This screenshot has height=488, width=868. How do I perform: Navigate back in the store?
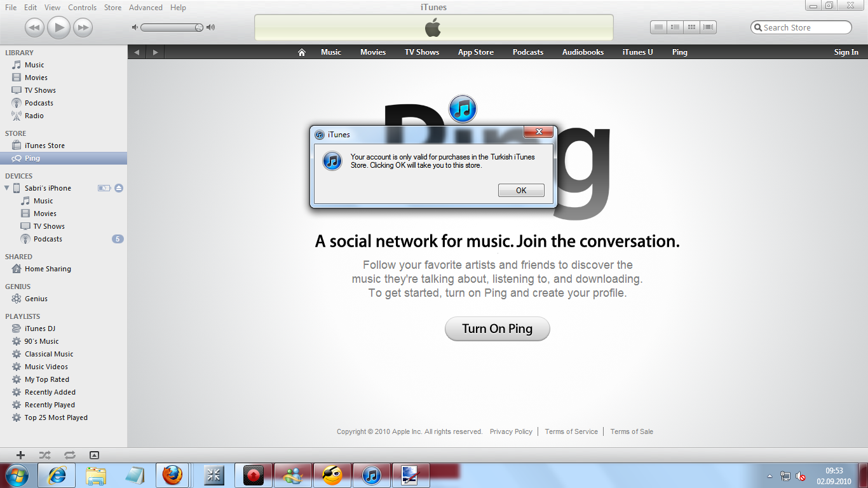[137, 52]
